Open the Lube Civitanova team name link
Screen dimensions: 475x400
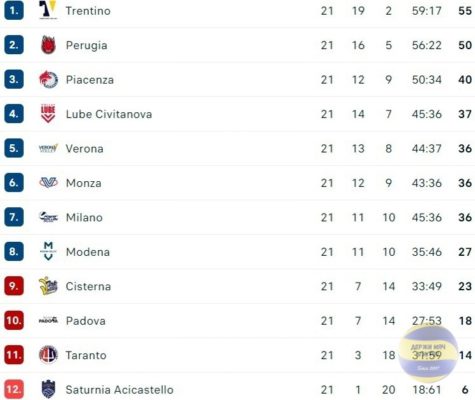[109, 114]
